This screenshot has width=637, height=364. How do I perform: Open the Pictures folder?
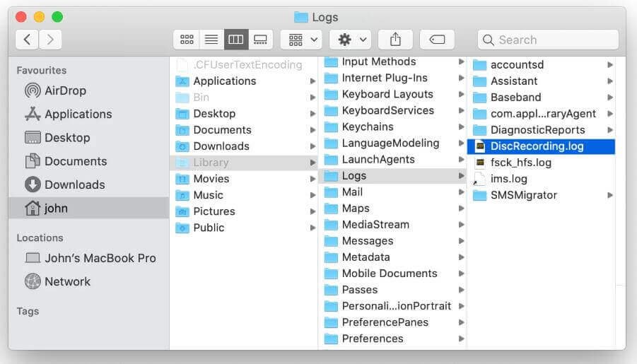tap(244, 211)
